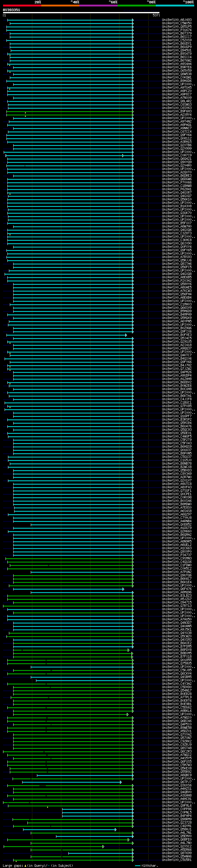Click label UniRef100_B6UGP9
197x868 pixels.
(x=177, y=47)
